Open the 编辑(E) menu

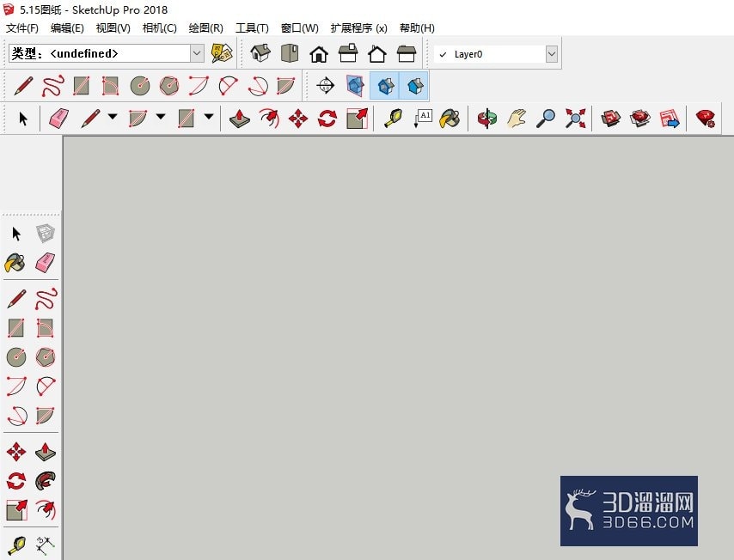[x=67, y=28]
